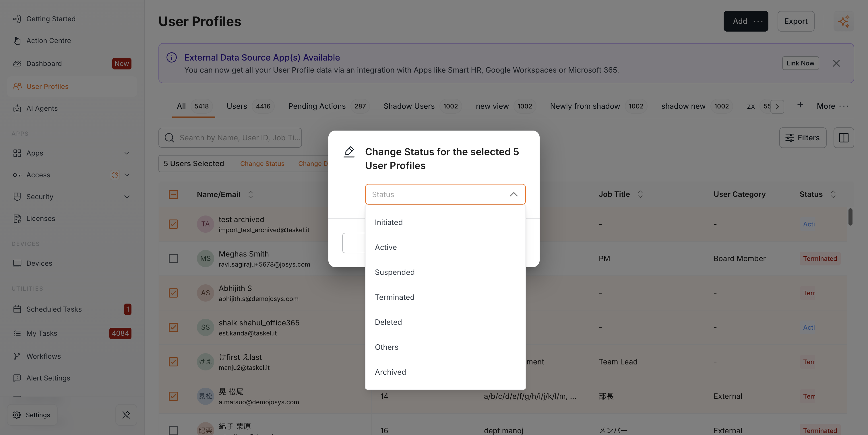
Task: Click the search magnifier icon
Action: tap(169, 138)
